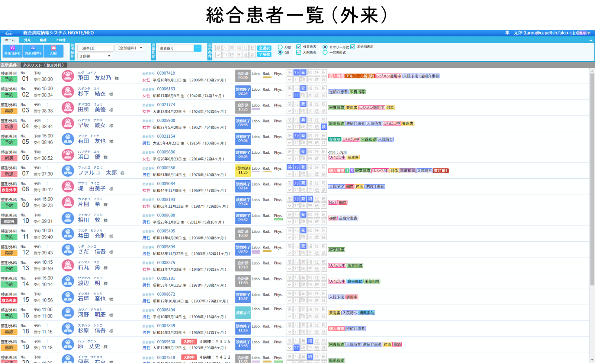
Task: Click the 薬 icon in 杉下 結衣 row
Action: (x=303, y=88)
